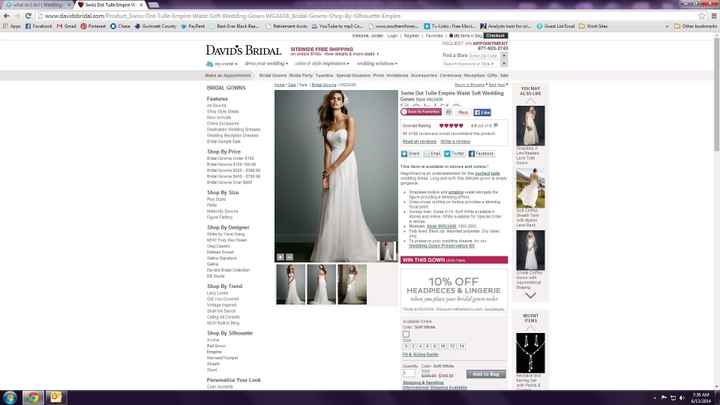The height and width of the screenshot is (405, 720).
Task: Click the browser back arrow
Action: click(x=6, y=16)
